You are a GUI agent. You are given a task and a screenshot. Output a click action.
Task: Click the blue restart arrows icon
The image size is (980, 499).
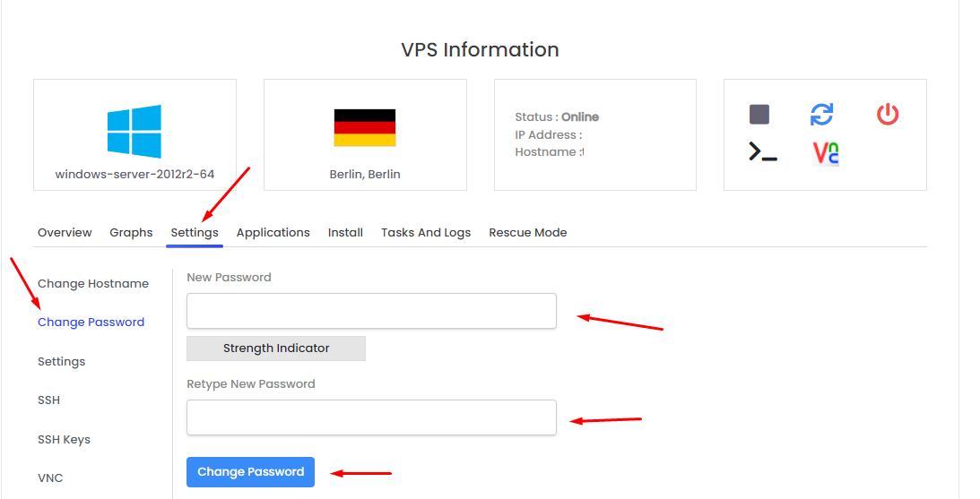[821, 115]
